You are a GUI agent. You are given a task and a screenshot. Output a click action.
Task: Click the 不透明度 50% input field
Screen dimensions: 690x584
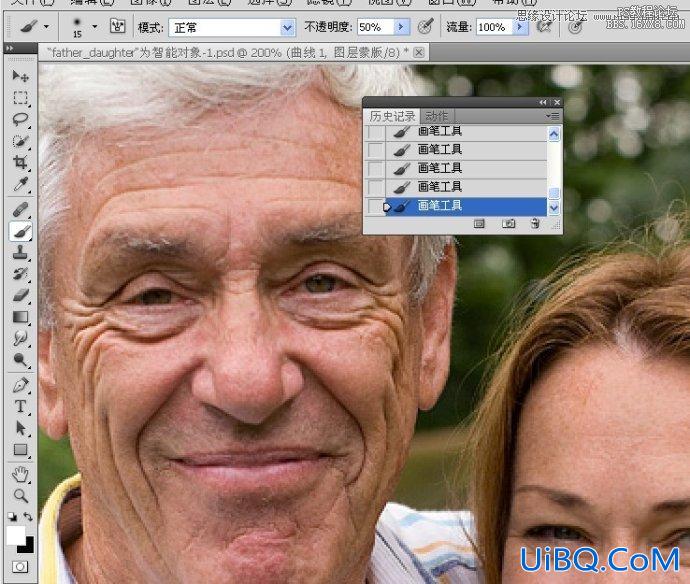376,27
